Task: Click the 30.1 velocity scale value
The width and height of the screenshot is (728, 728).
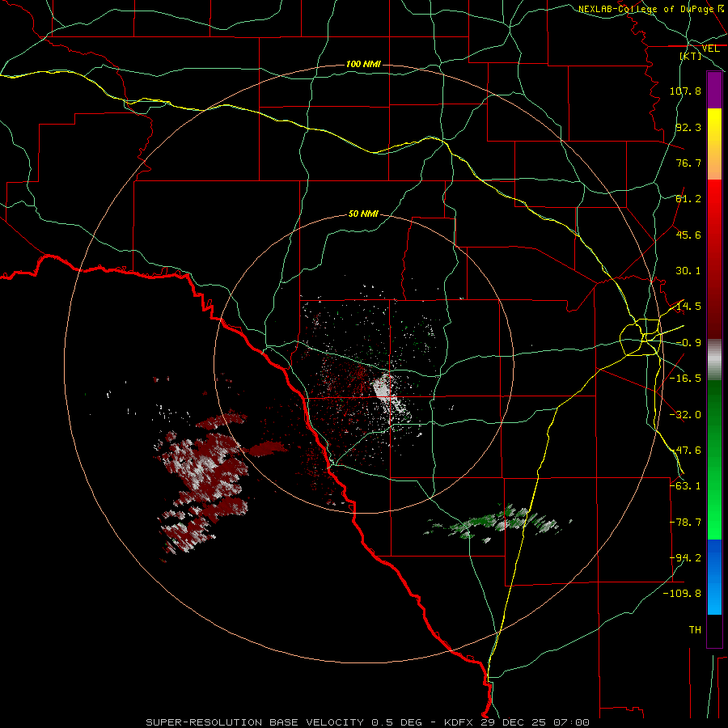Action: tap(688, 271)
